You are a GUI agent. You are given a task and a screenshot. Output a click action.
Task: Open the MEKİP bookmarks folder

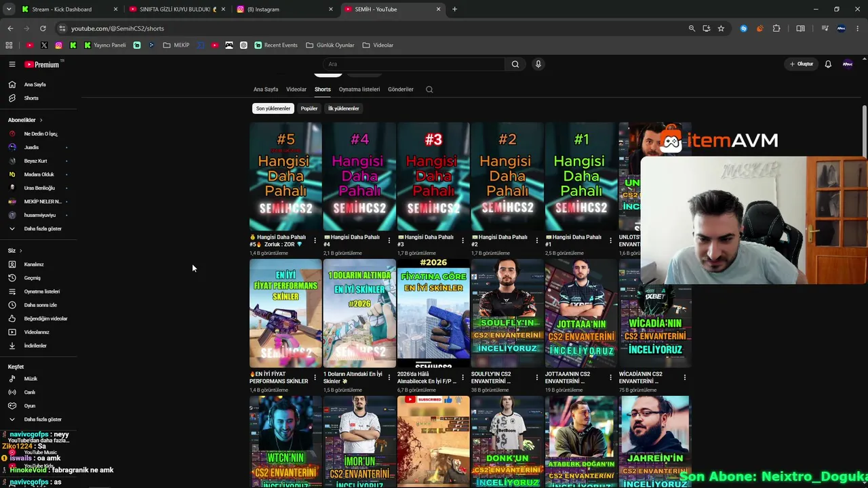click(176, 45)
